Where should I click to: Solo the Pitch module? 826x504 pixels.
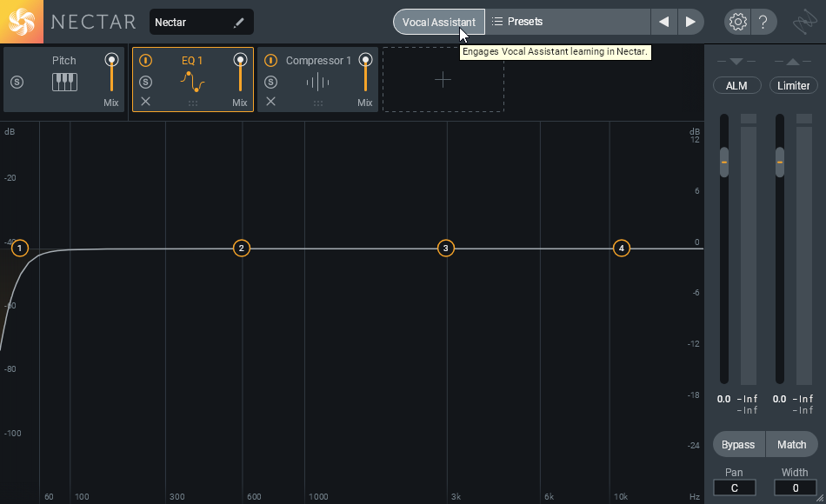[17, 83]
